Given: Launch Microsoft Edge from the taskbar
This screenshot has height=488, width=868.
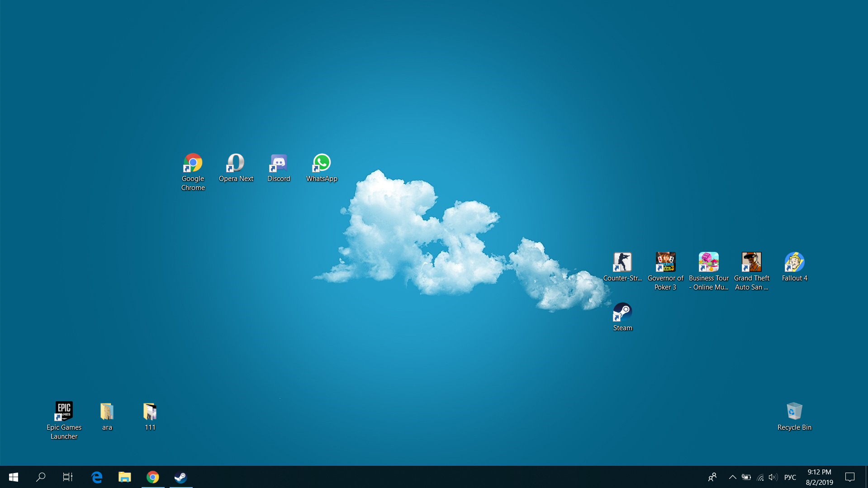Looking at the screenshot, I should [97, 477].
